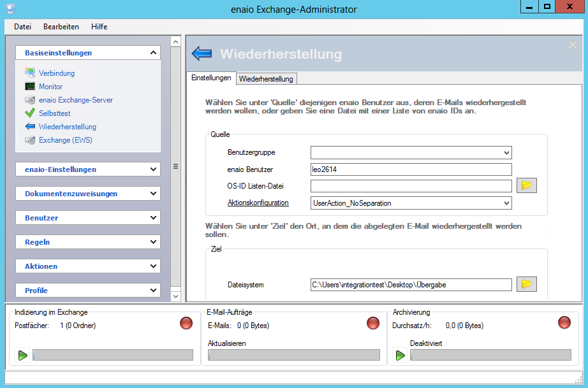588x388 pixels.
Task: Click the enaio Benutzer input field
Action: 411,169
